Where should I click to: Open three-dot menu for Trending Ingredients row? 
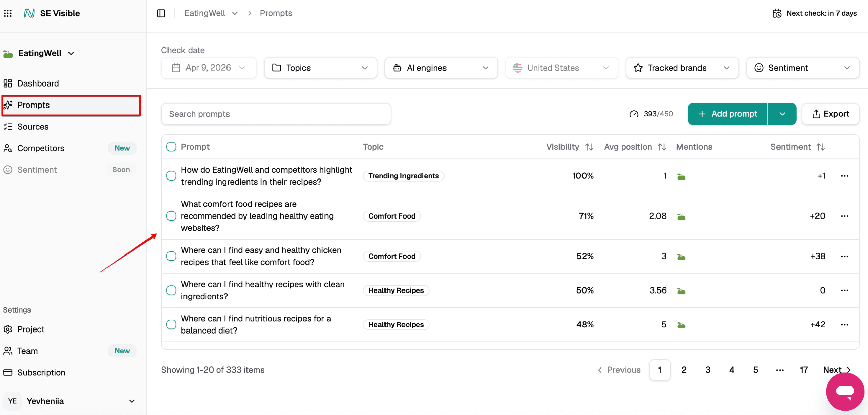point(844,176)
